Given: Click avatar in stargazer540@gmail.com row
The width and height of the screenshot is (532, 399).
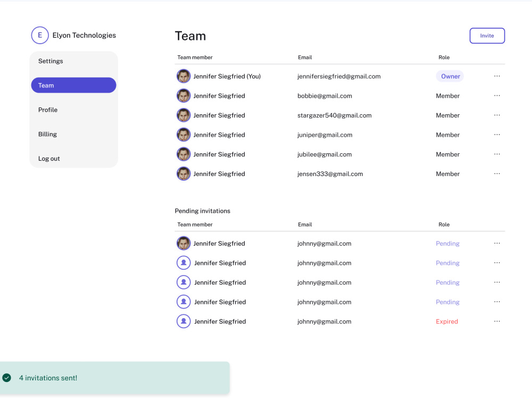Looking at the screenshot, I should tap(183, 115).
